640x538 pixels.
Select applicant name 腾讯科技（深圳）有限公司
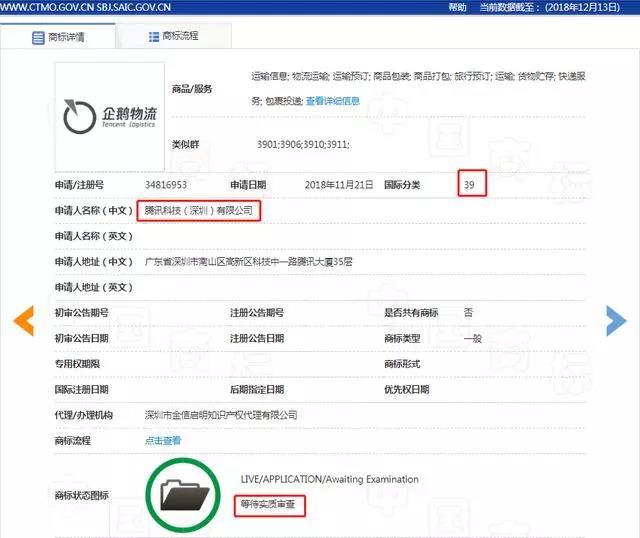tap(199, 211)
